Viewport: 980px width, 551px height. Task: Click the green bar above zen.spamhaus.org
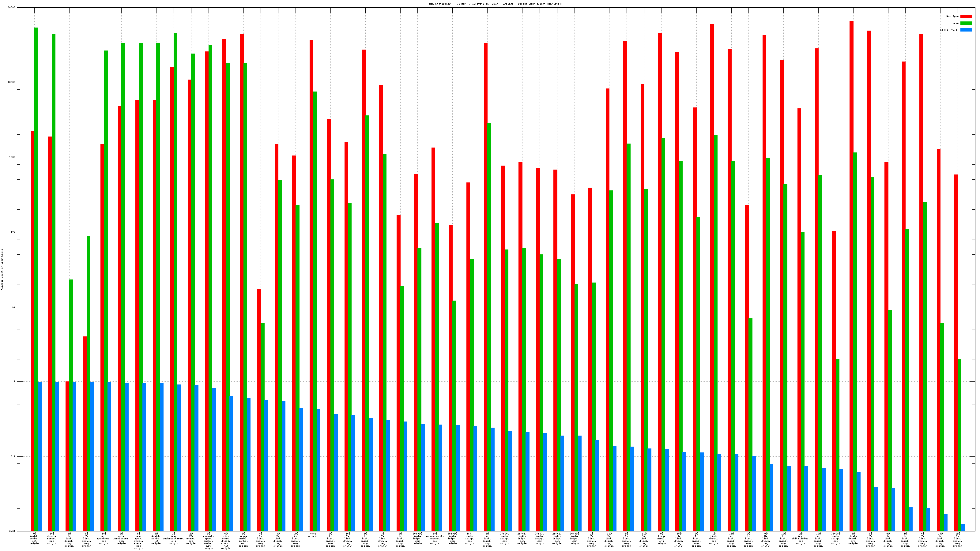point(106,266)
